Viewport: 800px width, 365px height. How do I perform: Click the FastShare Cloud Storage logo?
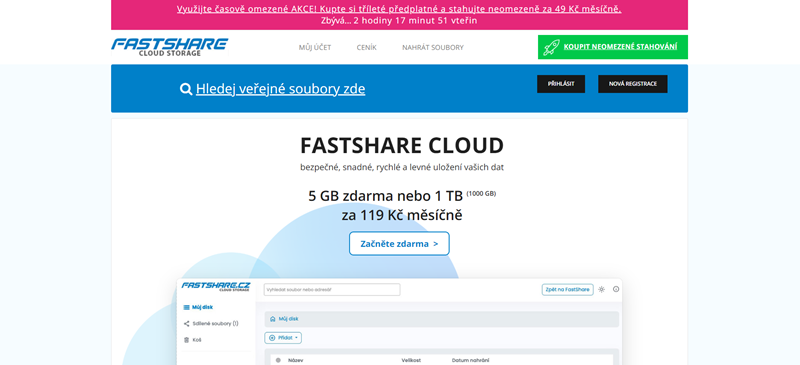click(169, 47)
